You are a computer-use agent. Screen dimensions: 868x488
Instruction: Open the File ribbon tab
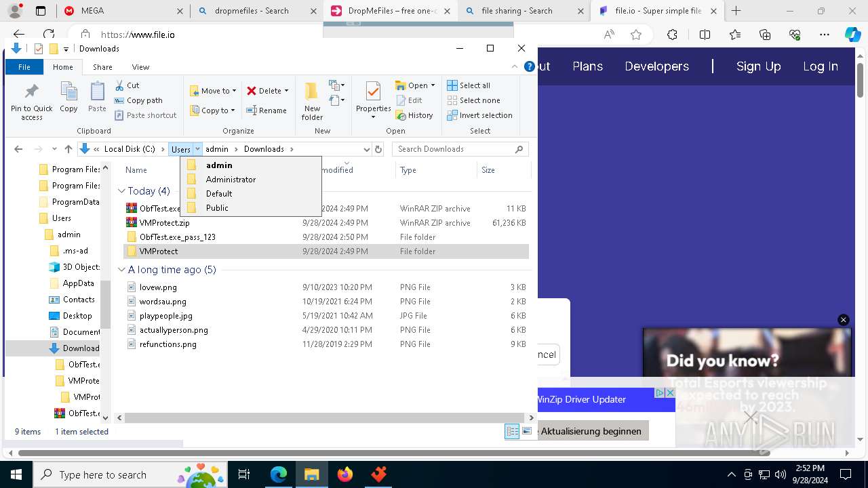click(24, 67)
